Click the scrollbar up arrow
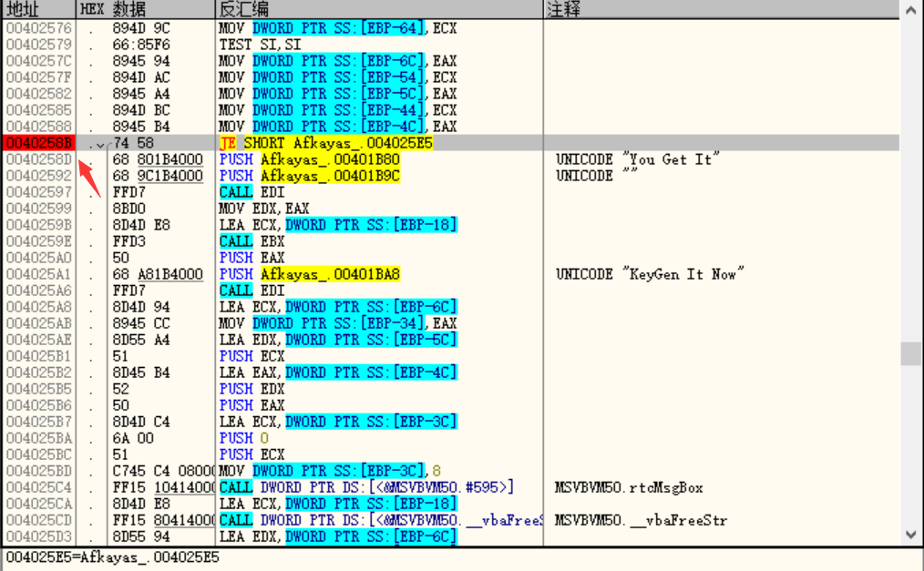 pos(910,9)
